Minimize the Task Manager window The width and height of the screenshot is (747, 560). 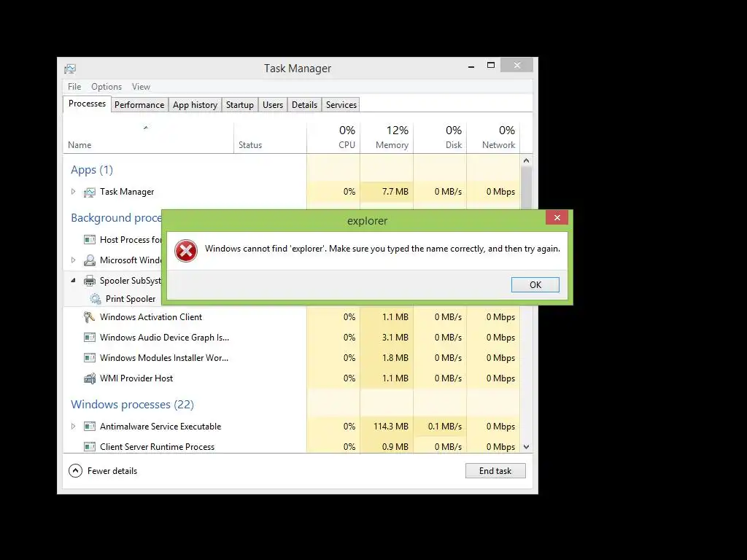471,66
